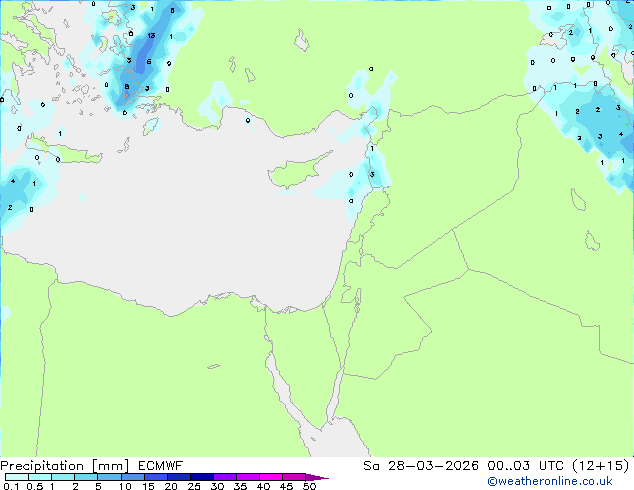The height and width of the screenshot is (490, 634).
Task: Click the 25–30 mm navy legend box
Action: (x=202, y=477)
